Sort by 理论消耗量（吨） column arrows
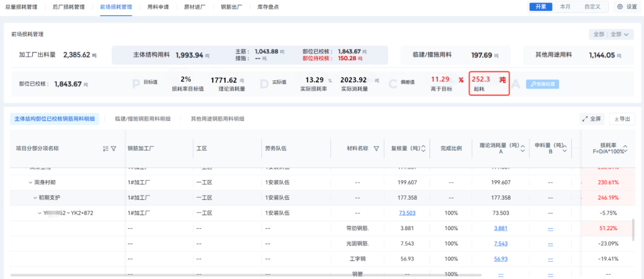The image size is (644, 279). click(x=522, y=148)
